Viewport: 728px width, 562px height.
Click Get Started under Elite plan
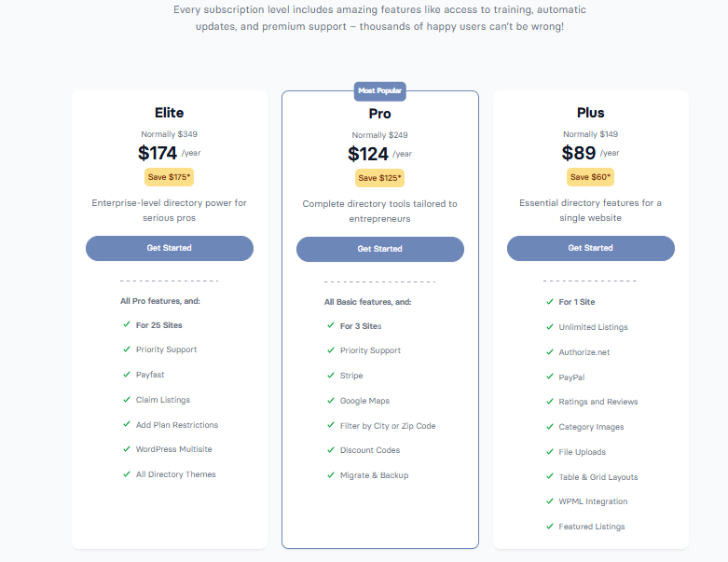[170, 248]
